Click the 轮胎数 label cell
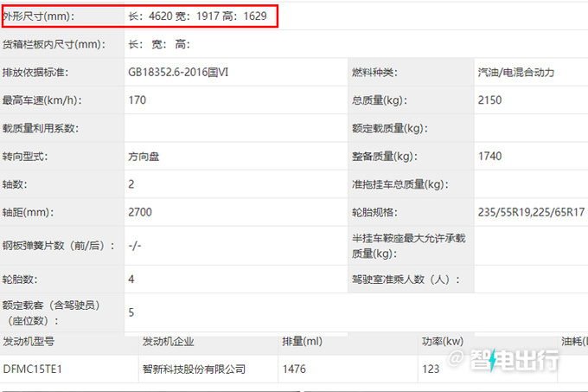Viewport: 588px width, 392px height. (x=21, y=280)
